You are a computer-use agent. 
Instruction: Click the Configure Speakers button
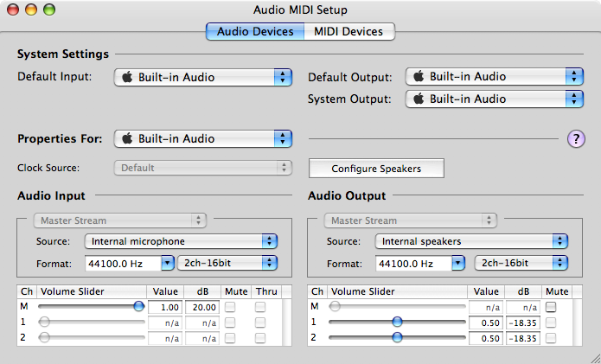point(376,169)
